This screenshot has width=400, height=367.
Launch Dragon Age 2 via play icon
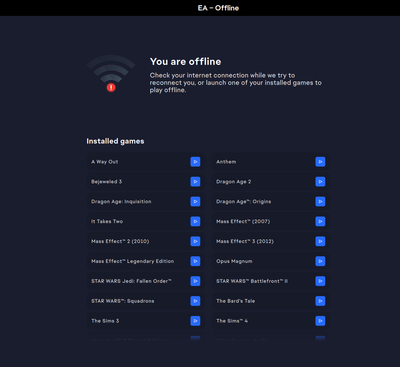tap(320, 182)
